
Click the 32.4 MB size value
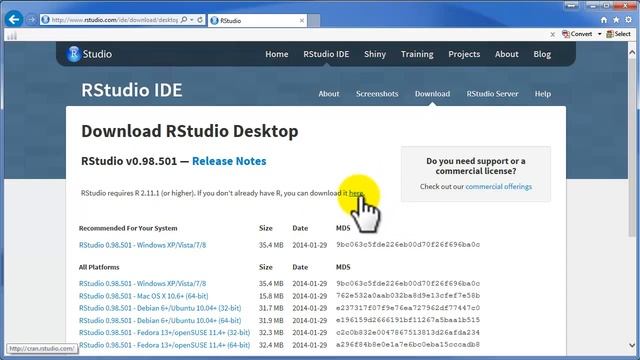271,345
